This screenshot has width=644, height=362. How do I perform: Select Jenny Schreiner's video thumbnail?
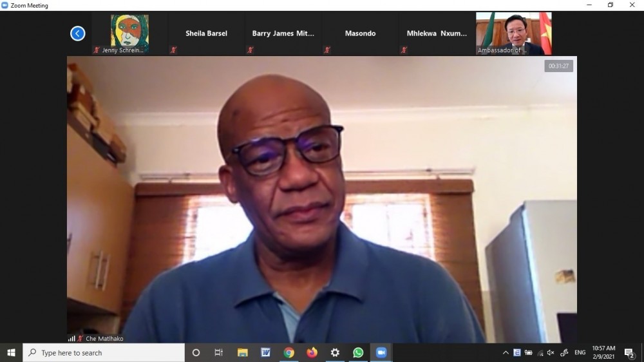tap(129, 33)
